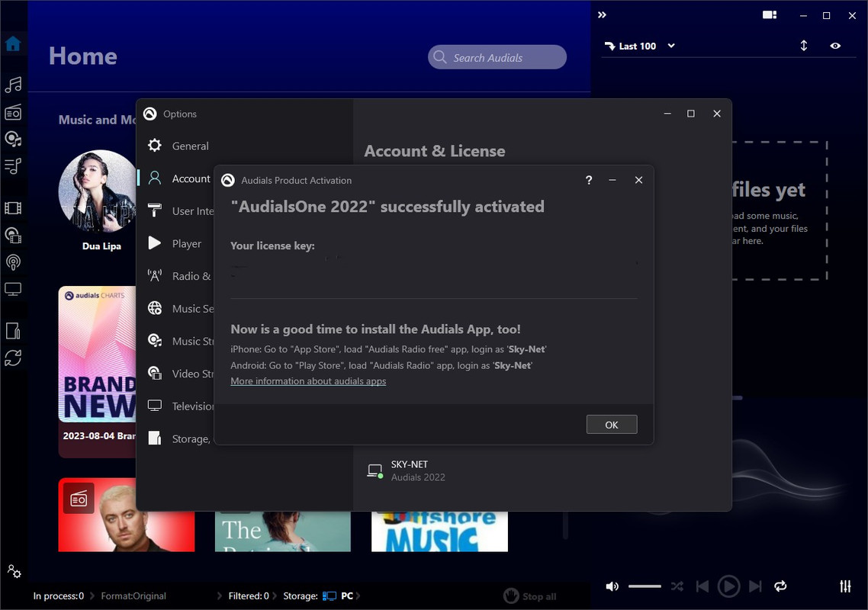Toggle sort order arrows in Last 100 panel
Image resolution: width=868 pixels, height=610 pixels.
pyautogui.click(x=804, y=46)
